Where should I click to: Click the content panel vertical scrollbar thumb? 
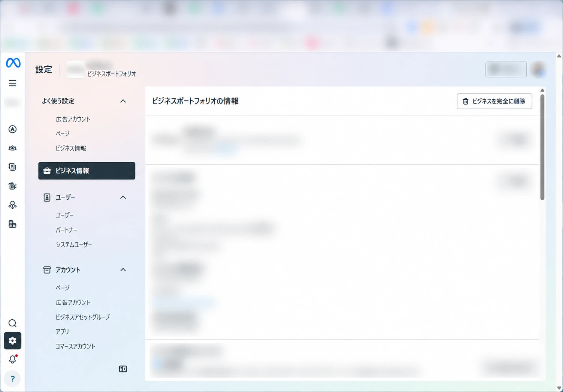(542, 147)
